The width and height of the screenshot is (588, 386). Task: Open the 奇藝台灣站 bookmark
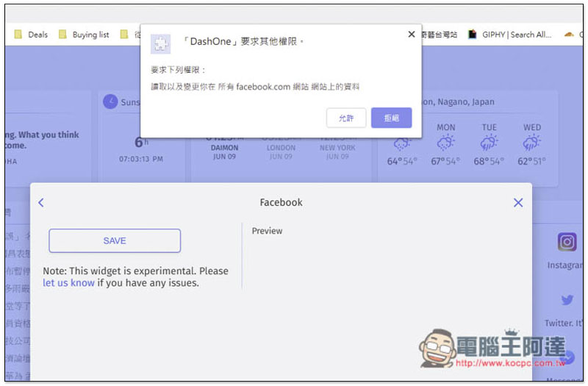tap(439, 35)
